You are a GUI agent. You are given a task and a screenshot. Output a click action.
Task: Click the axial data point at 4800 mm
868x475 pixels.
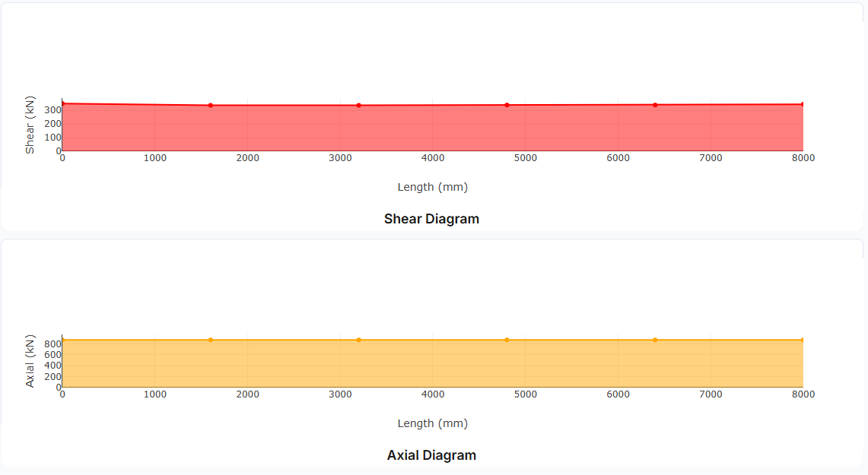(507, 340)
